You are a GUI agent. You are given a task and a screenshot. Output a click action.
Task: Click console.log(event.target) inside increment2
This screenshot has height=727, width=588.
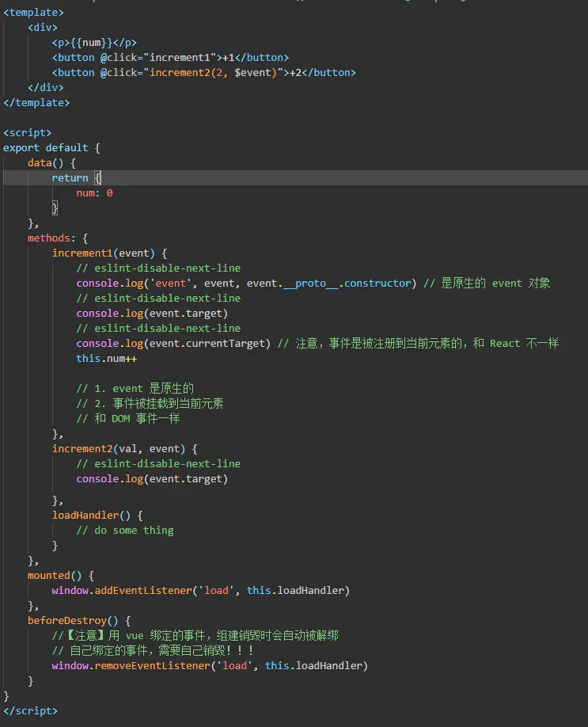point(152,479)
